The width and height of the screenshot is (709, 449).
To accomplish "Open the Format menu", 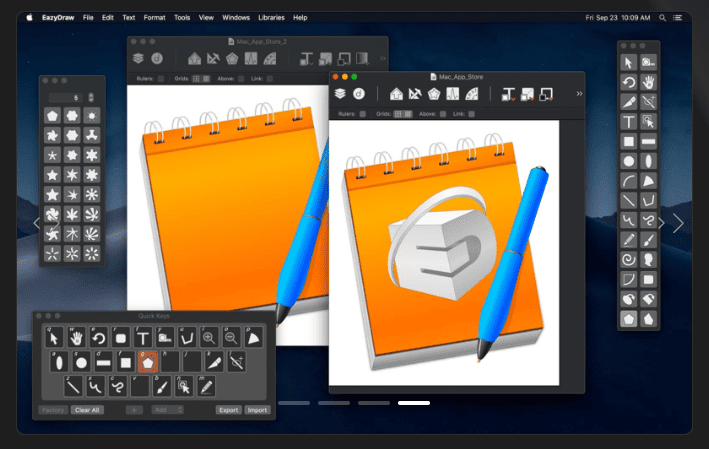I will coord(154,18).
